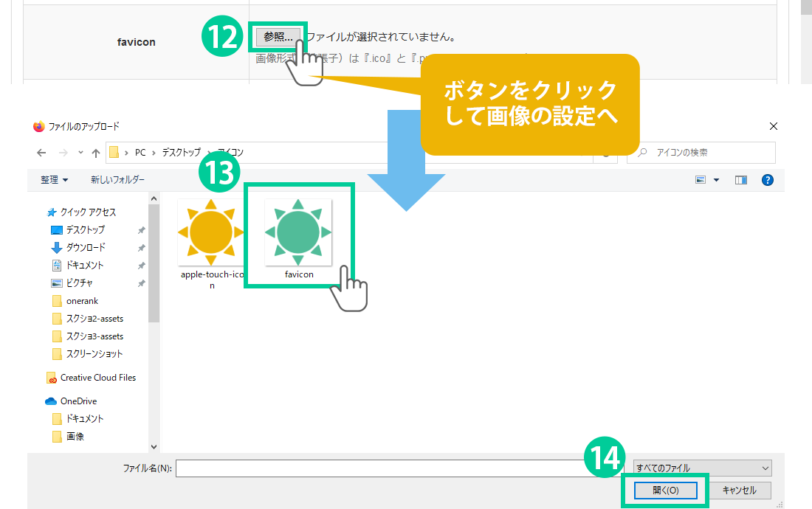Image resolution: width=812 pixels, height=509 pixels.
Task: Toggle the preview pane icon
Action: 741,180
